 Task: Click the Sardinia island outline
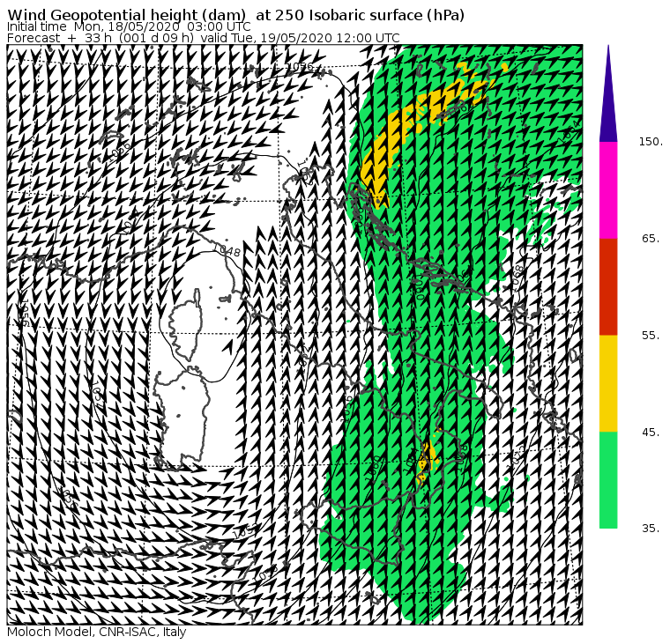(x=182, y=418)
